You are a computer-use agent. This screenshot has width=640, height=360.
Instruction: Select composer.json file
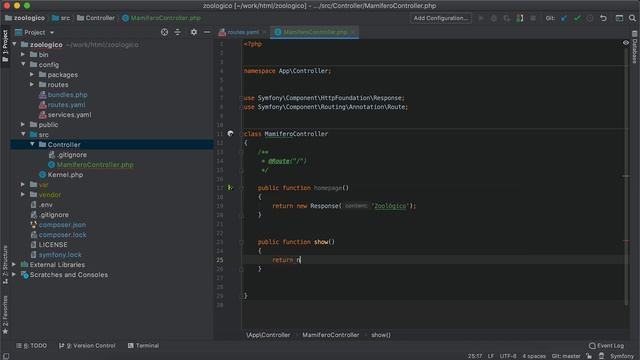(62, 224)
